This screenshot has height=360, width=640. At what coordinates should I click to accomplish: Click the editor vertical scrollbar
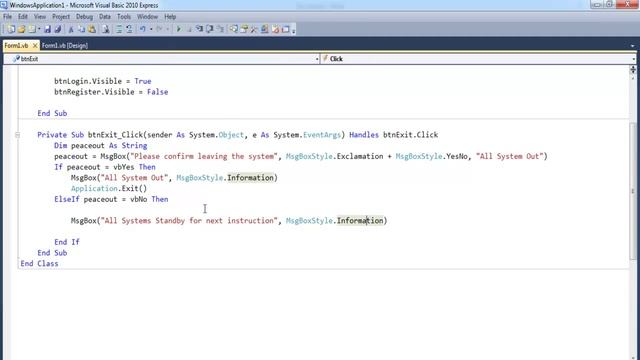pyautogui.click(x=633, y=191)
